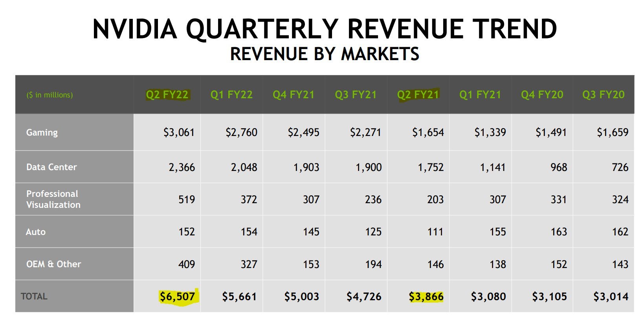644x325 pixels.
Task: Click Gaming value '$1,654'
Action: point(428,132)
